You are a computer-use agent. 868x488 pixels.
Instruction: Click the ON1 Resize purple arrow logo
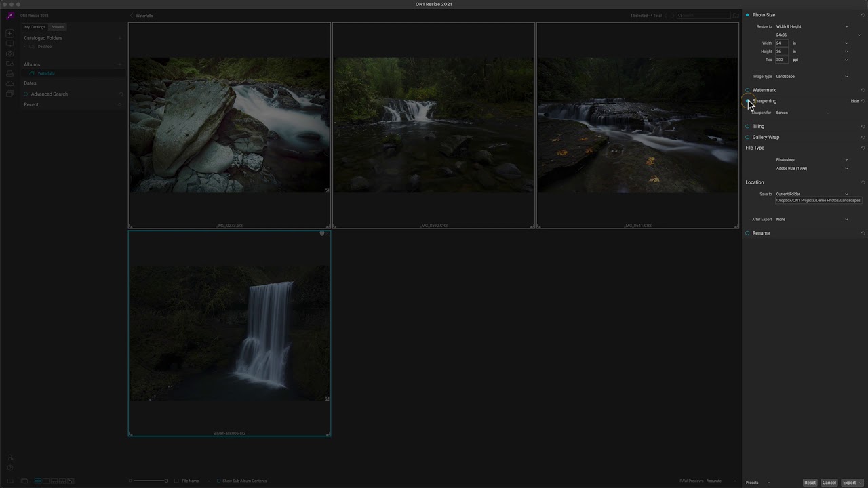[9, 16]
